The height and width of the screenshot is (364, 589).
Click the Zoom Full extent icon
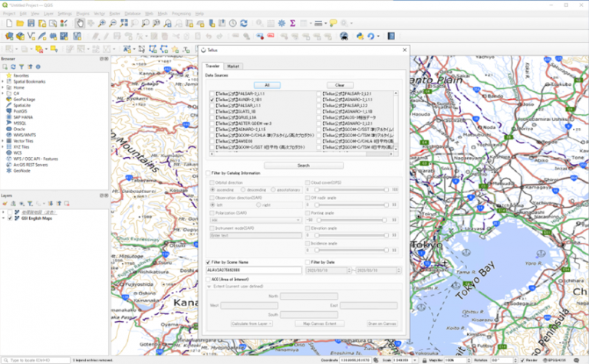coord(123,23)
